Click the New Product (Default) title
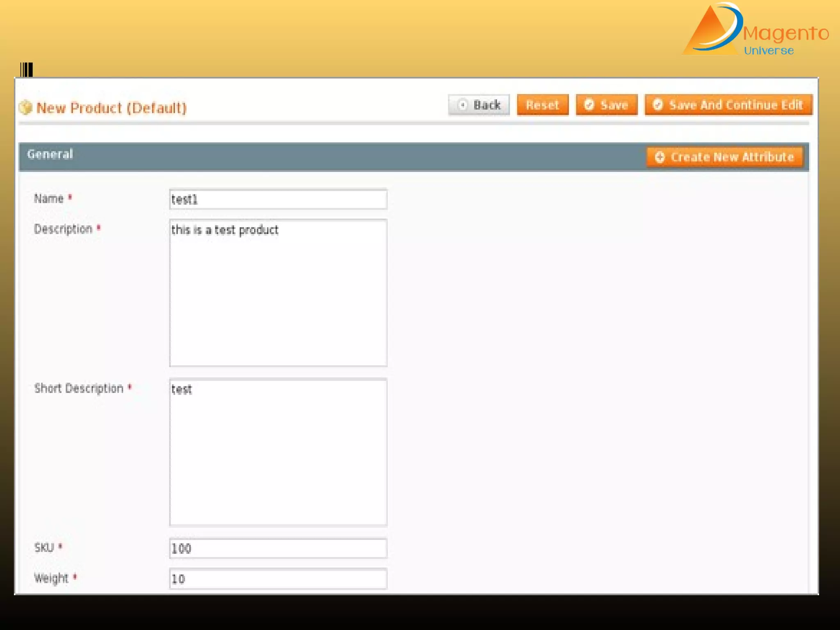The width and height of the screenshot is (840, 630). point(112,108)
